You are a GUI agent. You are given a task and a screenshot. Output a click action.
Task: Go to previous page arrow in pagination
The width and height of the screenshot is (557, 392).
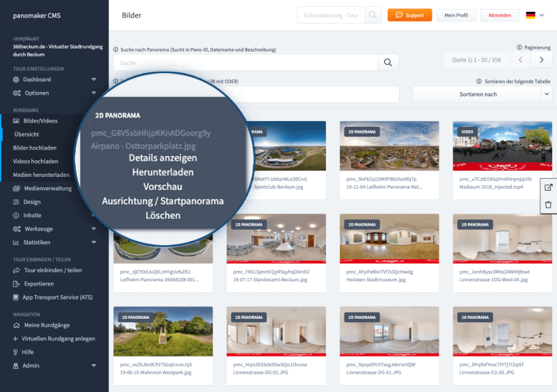[x=519, y=61]
